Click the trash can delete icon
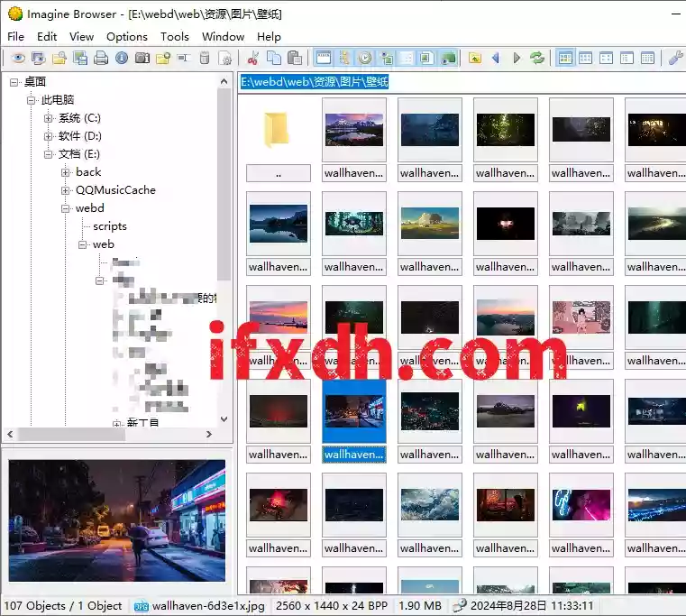This screenshot has height=616, width=686. click(205, 58)
